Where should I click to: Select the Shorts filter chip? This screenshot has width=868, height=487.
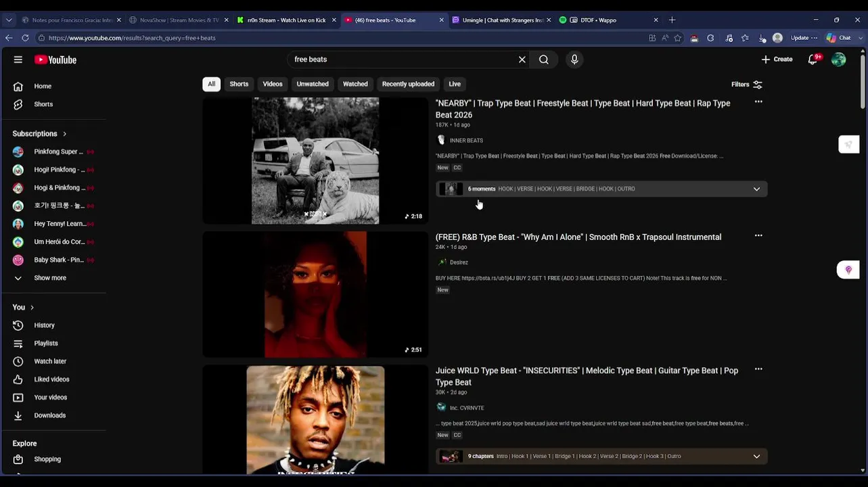pyautogui.click(x=239, y=84)
